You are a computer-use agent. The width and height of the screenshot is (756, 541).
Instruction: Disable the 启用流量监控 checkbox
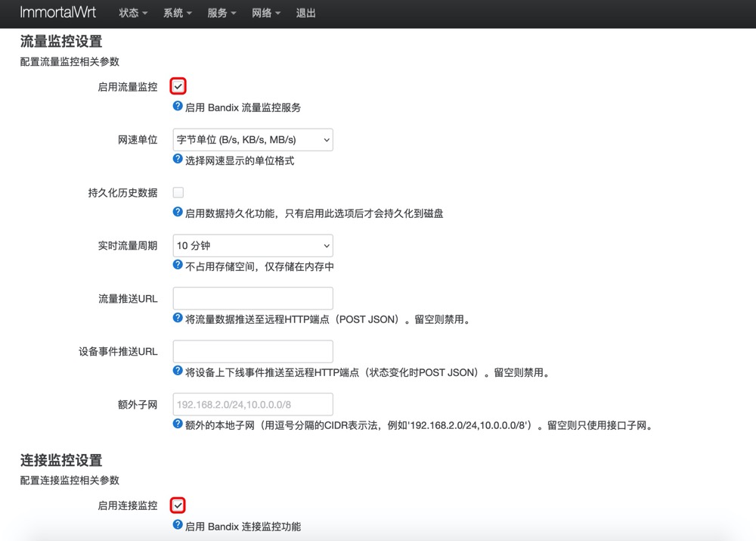point(178,86)
